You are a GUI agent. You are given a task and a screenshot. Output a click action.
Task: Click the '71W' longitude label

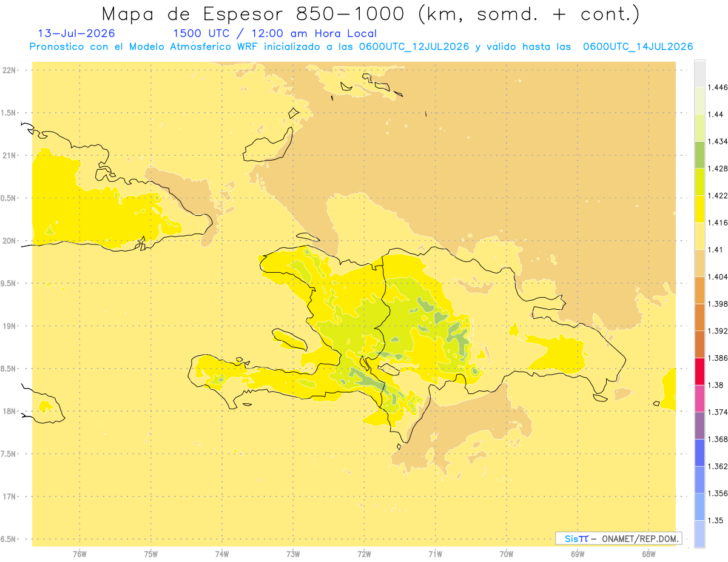point(435,554)
